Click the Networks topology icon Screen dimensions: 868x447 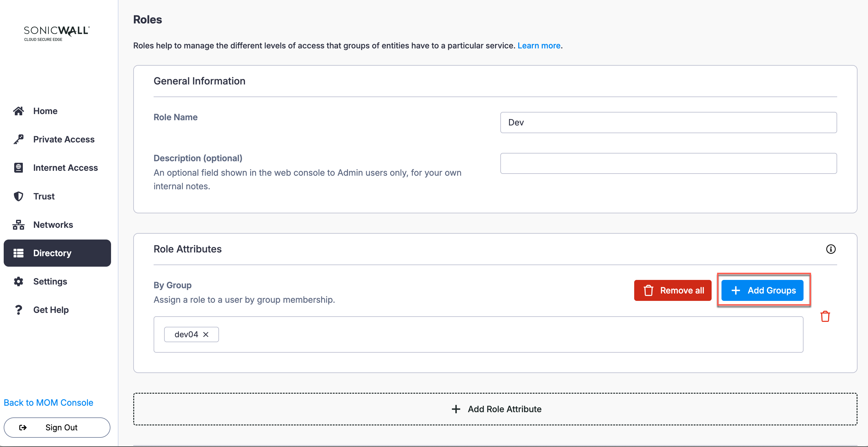(x=19, y=225)
